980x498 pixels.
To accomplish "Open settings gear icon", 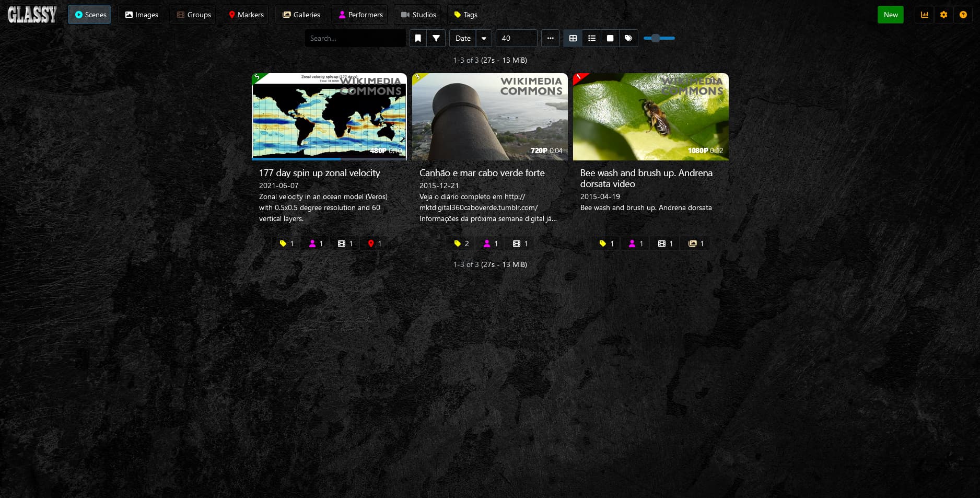I will [943, 15].
